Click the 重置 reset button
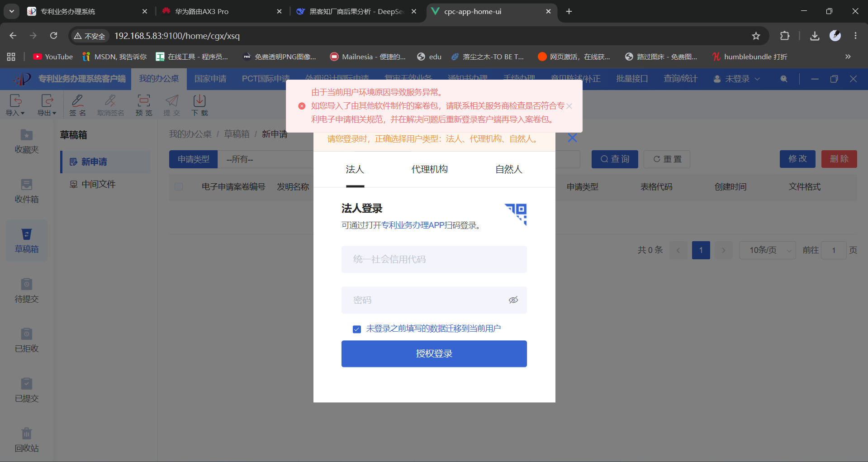This screenshot has width=868, height=462. click(x=667, y=159)
